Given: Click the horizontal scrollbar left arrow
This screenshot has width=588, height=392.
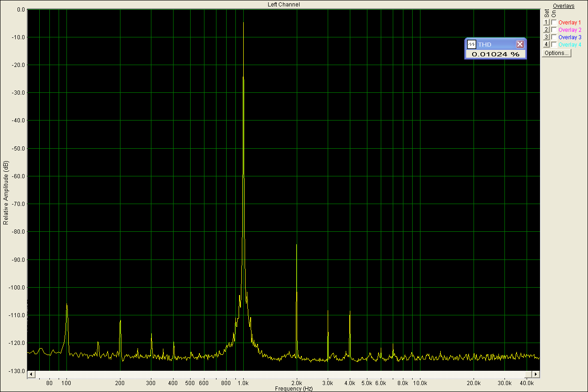Looking at the screenshot, I should (x=31, y=374).
